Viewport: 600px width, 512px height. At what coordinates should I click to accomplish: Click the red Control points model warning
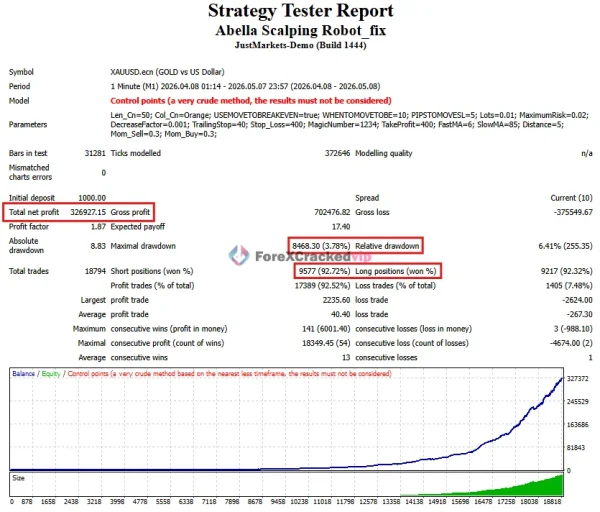click(251, 101)
